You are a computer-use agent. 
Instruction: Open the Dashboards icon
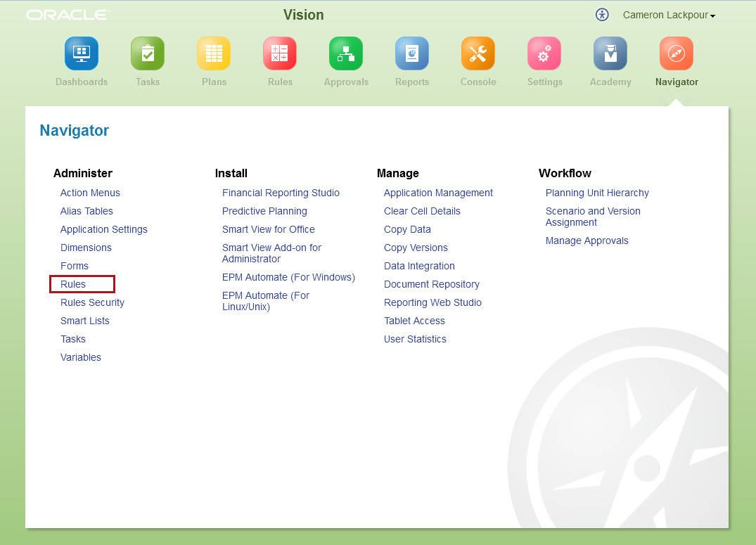pos(82,53)
